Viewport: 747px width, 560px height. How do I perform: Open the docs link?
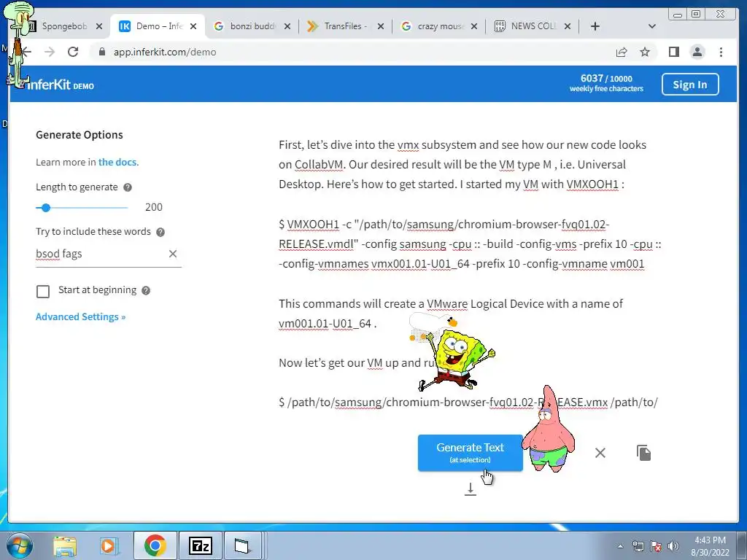(x=117, y=162)
